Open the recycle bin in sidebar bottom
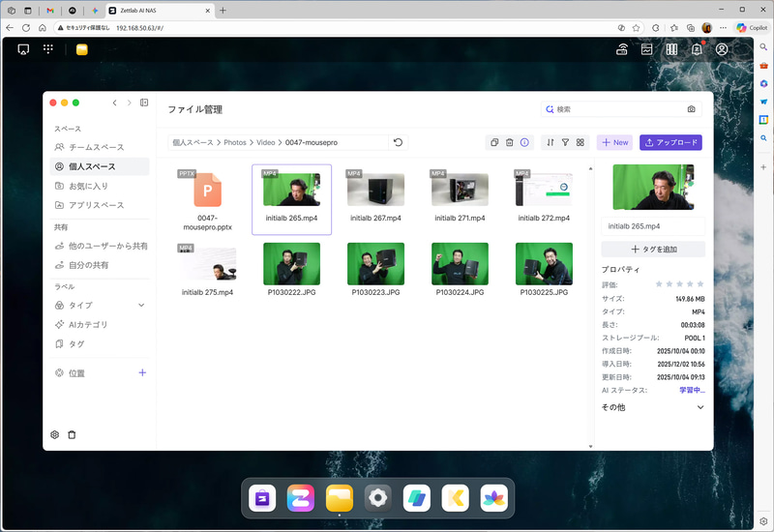Viewport: 774px width, 532px height. point(72,434)
